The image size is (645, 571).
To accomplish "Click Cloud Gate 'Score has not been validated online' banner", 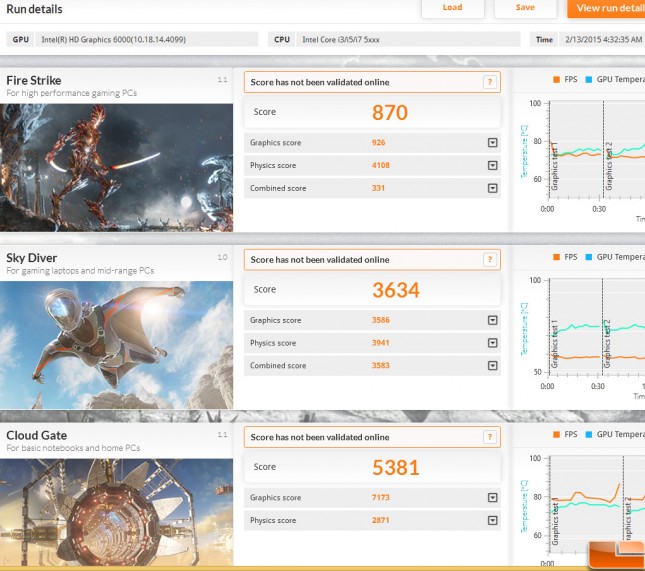I will click(x=372, y=437).
